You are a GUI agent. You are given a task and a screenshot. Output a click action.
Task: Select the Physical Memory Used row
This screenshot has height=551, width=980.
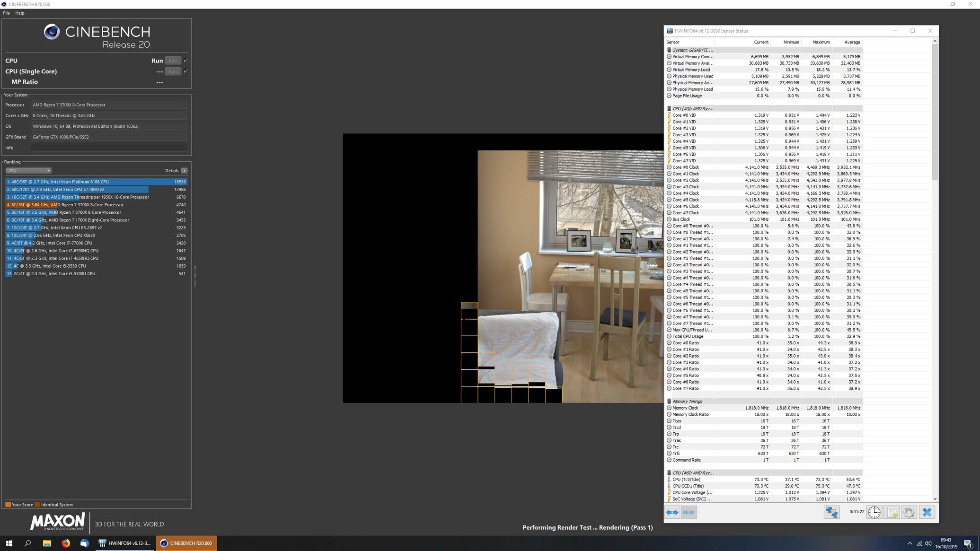point(764,76)
